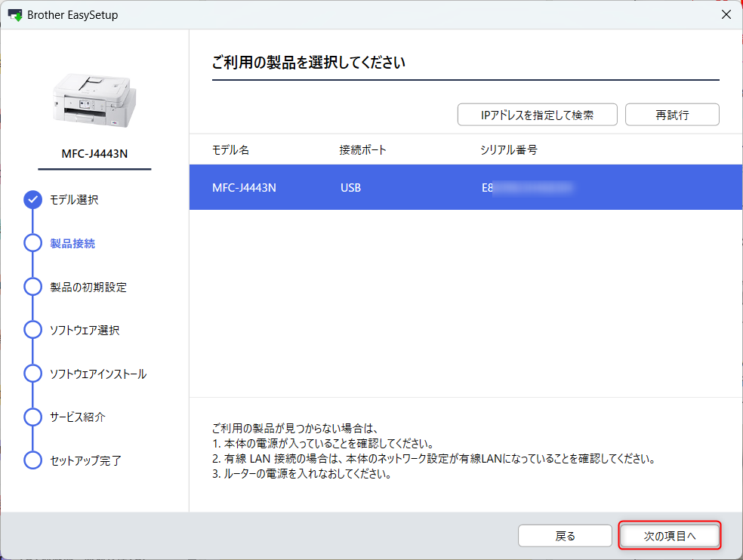The width and height of the screenshot is (743, 560).
Task: Click the 製品接続 step label
Action: [x=72, y=244]
